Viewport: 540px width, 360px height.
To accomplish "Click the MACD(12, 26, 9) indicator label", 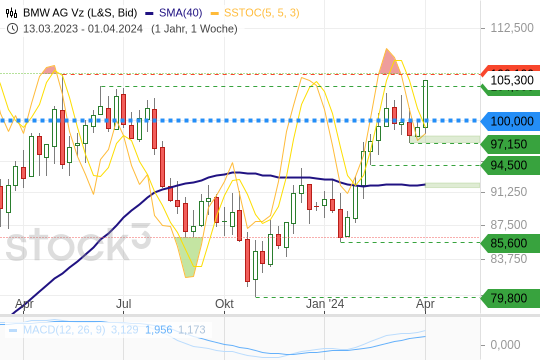I will (x=64, y=330).
